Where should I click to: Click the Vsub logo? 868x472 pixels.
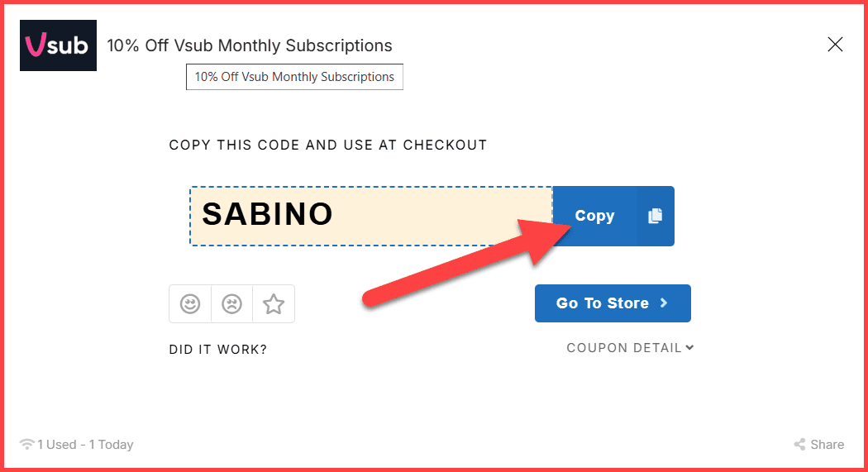coord(58,45)
